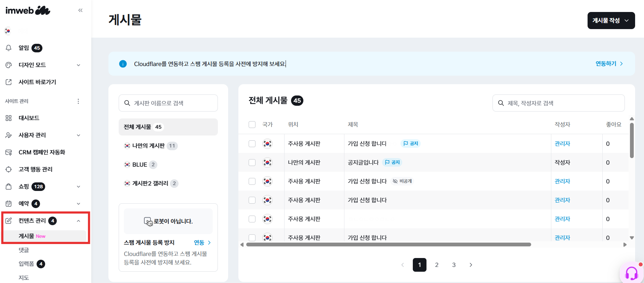Screen dimensions: 644x283
Task: Go to page 3
Action: pos(454,265)
